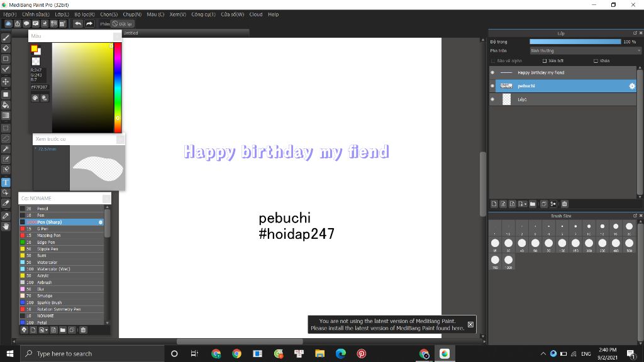This screenshot has height=362, width=644.
Task: Enable Bảo vệ alpha checkbox
Action: pyautogui.click(x=493, y=61)
